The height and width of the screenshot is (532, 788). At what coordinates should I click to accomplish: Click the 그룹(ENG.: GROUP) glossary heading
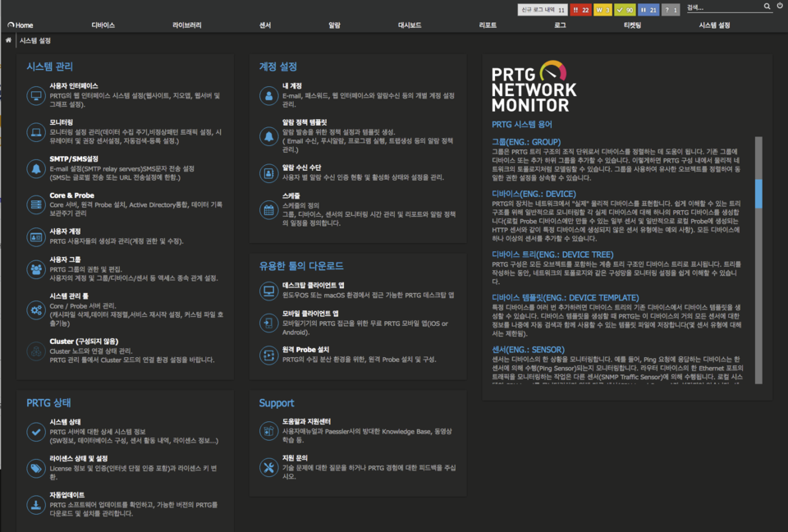pyautogui.click(x=526, y=142)
